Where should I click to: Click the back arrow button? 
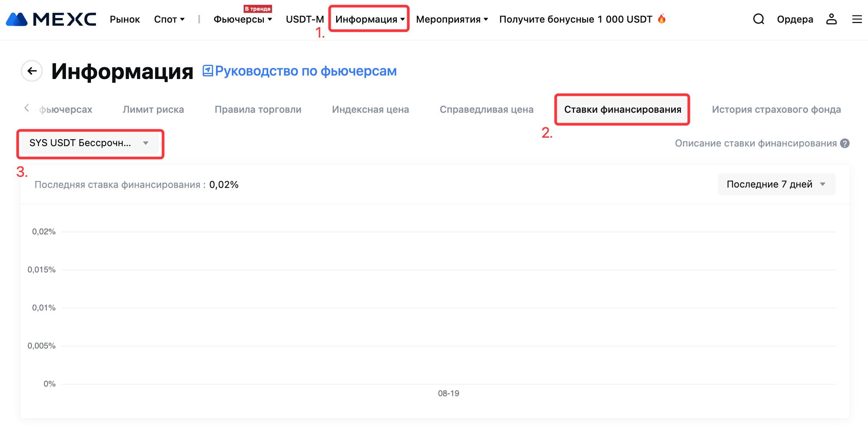coord(32,71)
